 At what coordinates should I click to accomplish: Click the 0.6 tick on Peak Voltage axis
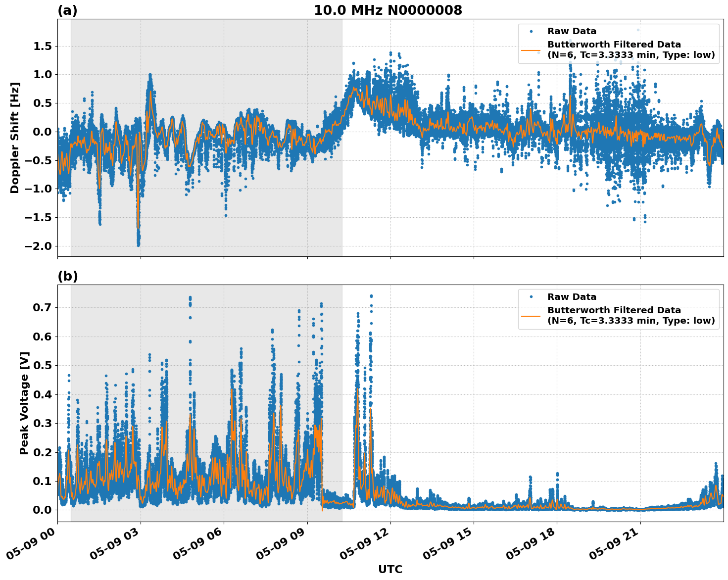44,337
